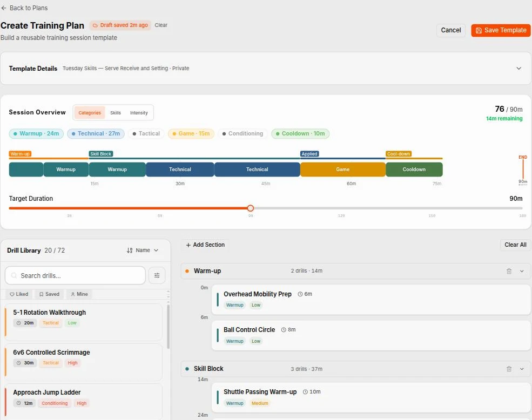The height and width of the screenshot is (420, 532).
Task: Open the Overhead Mobility Prep drill card
Action: (371, 300)
